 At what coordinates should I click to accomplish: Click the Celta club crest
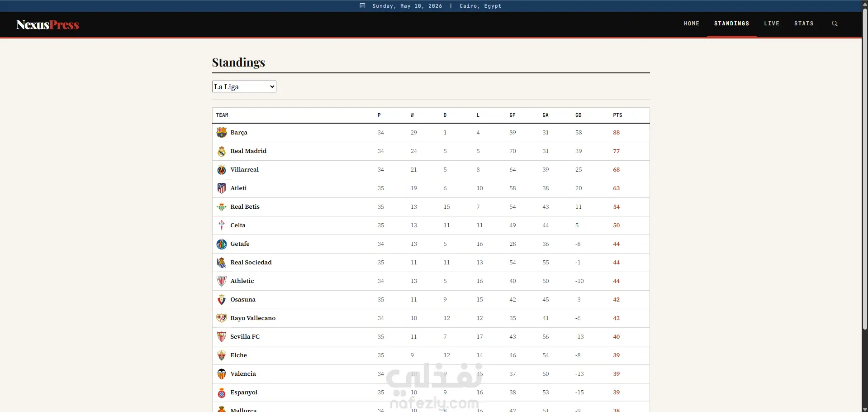222,225
